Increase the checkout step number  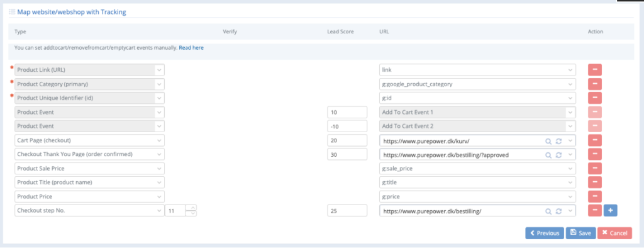click(x=191, y=208)
